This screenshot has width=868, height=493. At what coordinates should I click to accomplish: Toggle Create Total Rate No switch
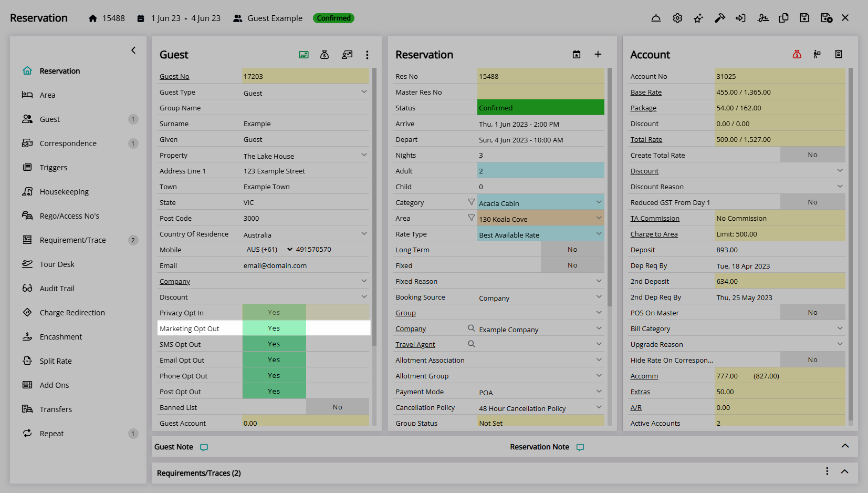tap(813, 155)
